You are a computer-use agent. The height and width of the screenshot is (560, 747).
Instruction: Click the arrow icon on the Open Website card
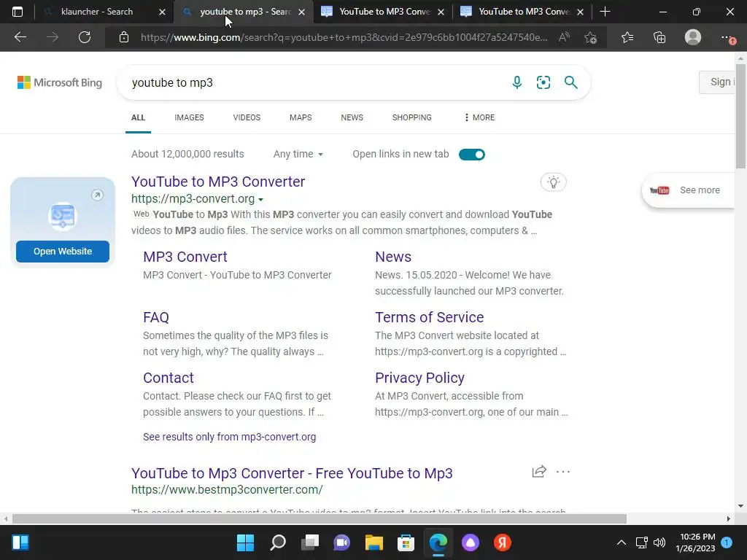click(x=97, y=195)
